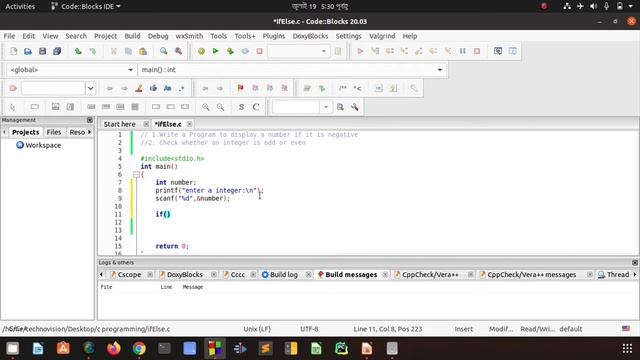Click the Highlight marker icon
This screenshot has width=640, height=360.
click(139, 88)
